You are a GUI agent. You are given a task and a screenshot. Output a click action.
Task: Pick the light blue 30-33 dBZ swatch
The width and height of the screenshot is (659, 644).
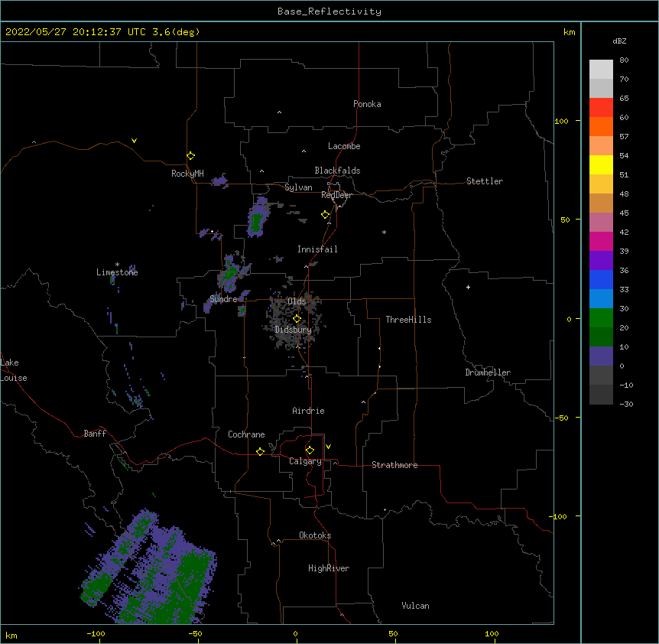pos(601,299)
